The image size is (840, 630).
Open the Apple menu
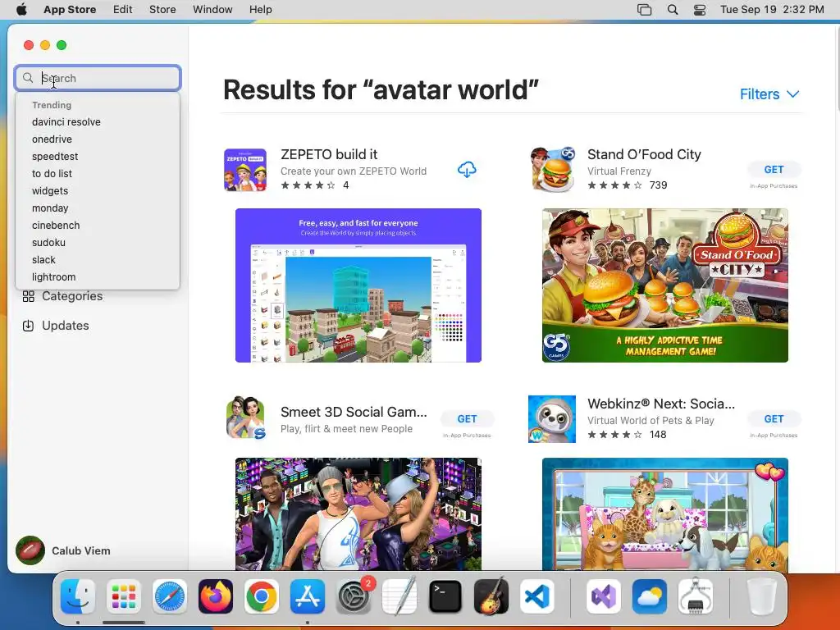coord(21,10)
